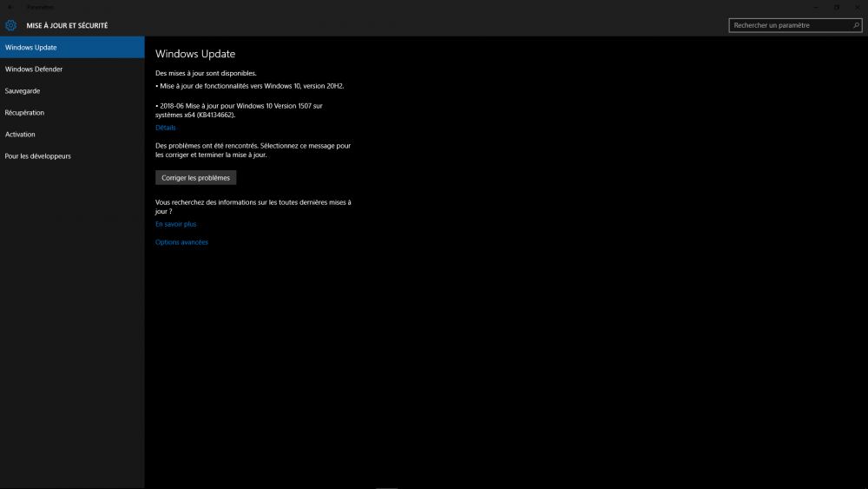The width and height of the screenshot is (868, 489).
Task: Close the Paramètres window
Action: [858, 7]
